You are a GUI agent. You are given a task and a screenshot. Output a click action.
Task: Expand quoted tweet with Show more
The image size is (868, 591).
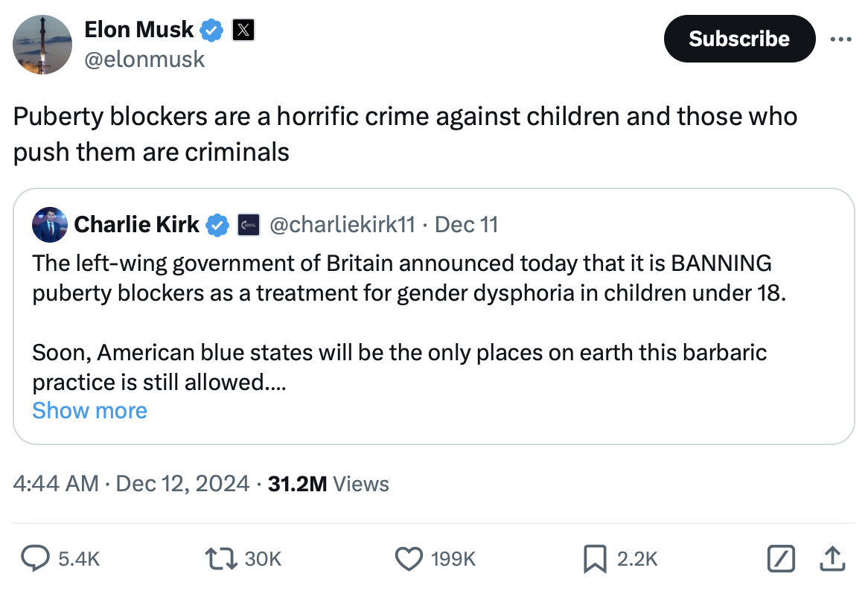(x=89, y=410)
